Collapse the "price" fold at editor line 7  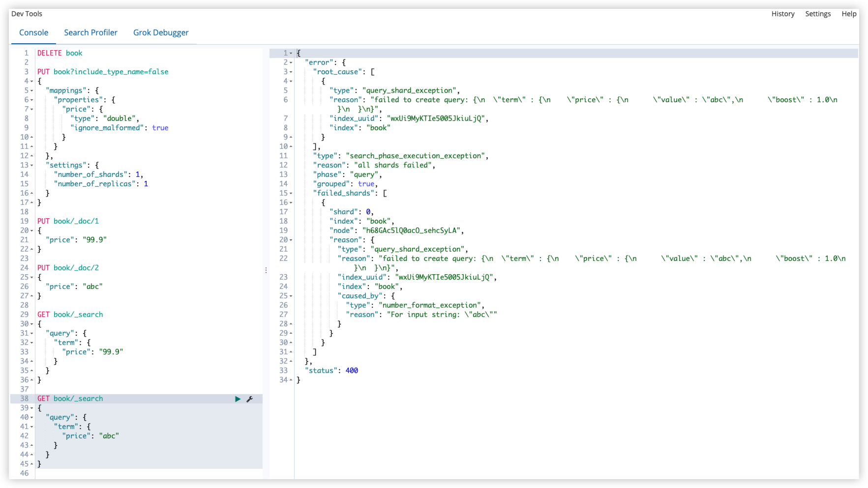(x=32, y=109)
